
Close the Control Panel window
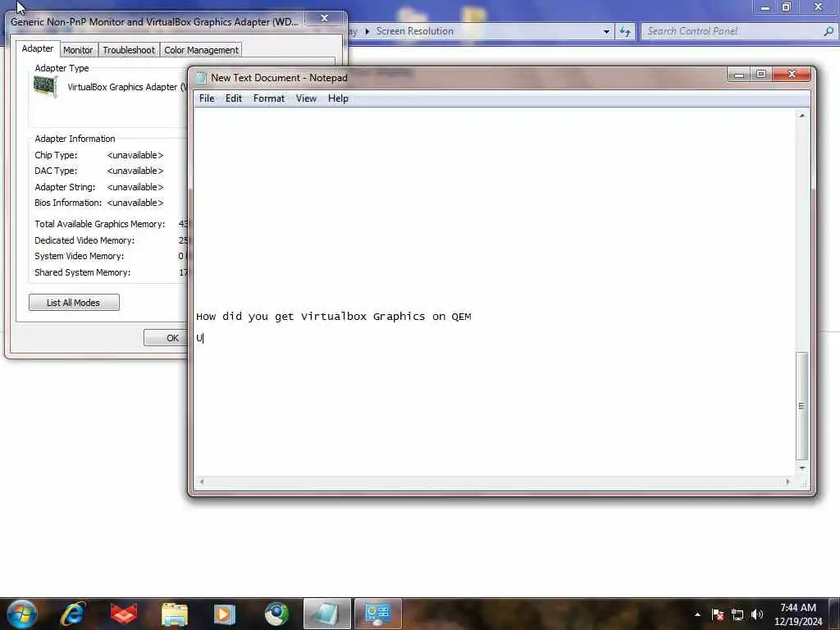(x=818, y=7)
